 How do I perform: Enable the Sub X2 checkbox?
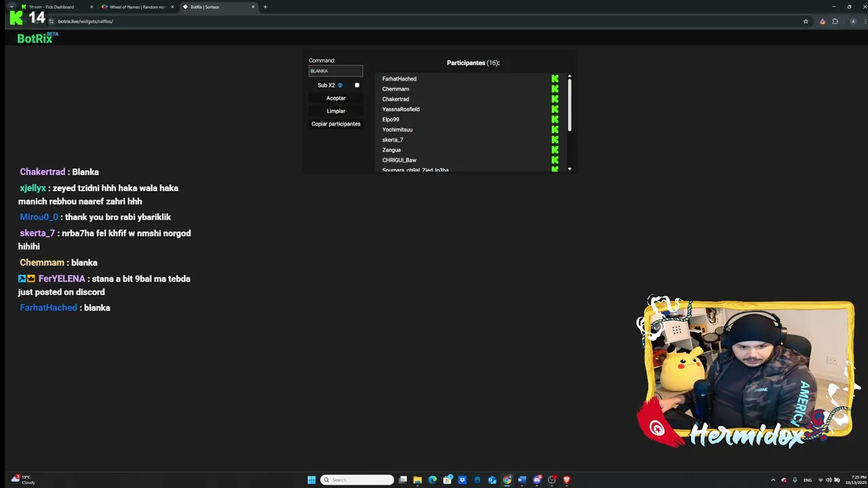click(x=357, y=85)
